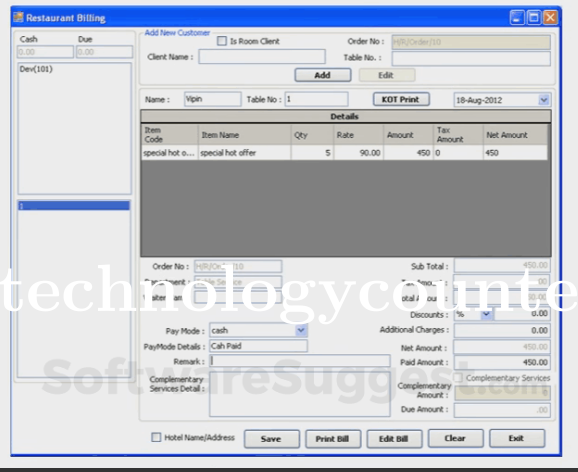Save the current bill
The image size is (578, 472).
(272, 439)
